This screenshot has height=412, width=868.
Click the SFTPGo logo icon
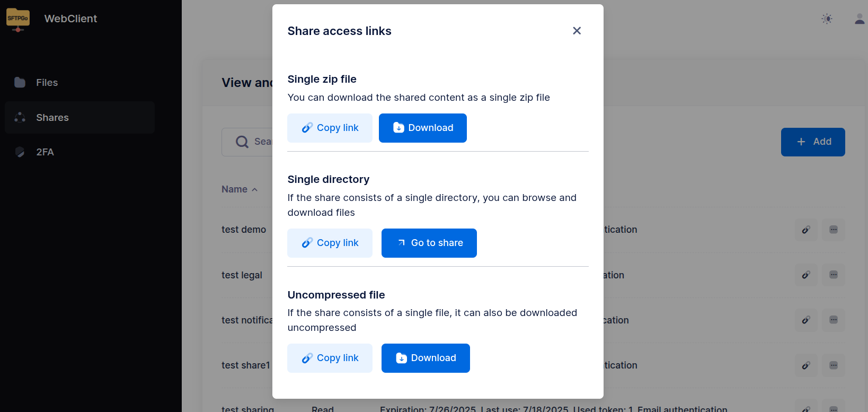[18, 19]
